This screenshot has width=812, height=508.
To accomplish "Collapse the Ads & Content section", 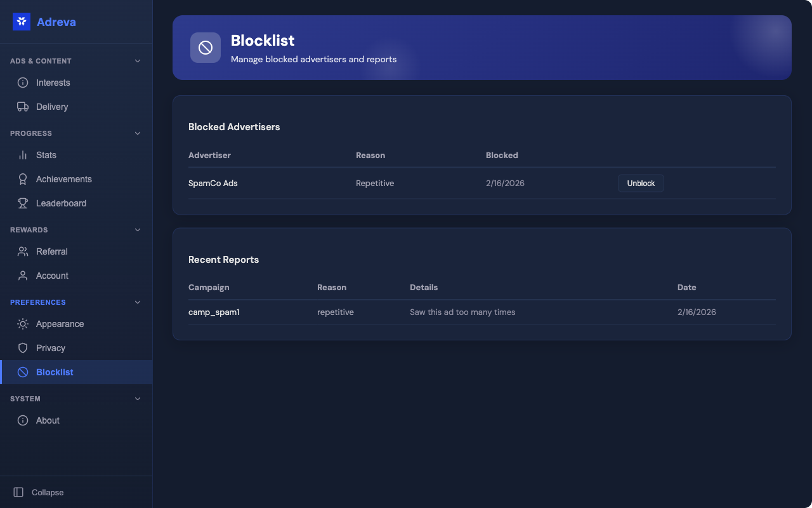I will [138, 61].
